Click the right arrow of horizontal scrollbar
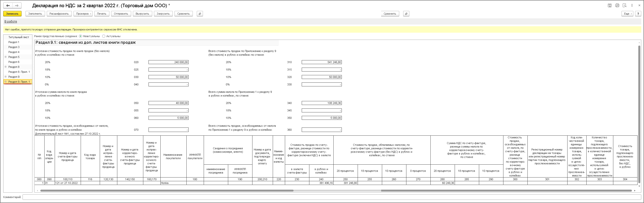The width and height of the screenshot is (644, 203). click(x=635, y=191)
